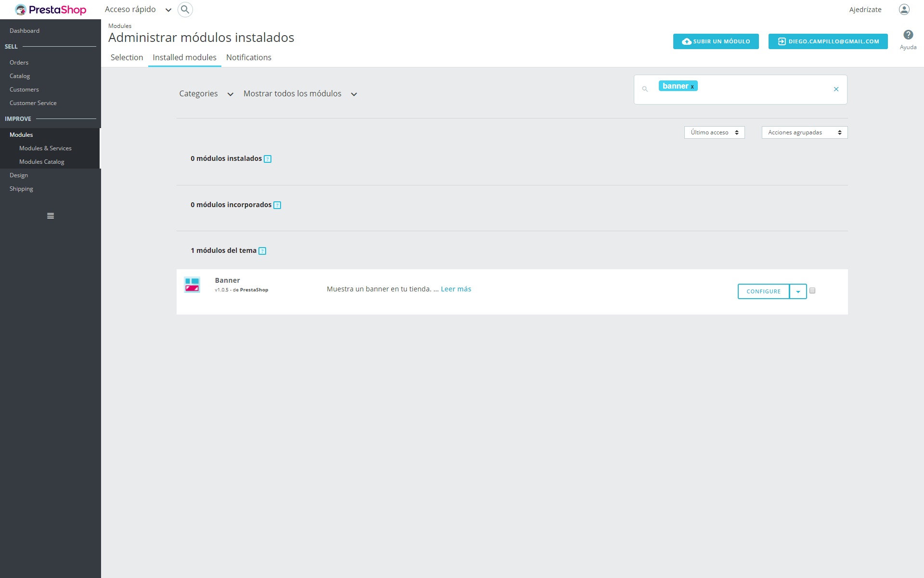This screenshot has width=924, height=578.
Task: Clear the module search field
Action: pos(836,89)
